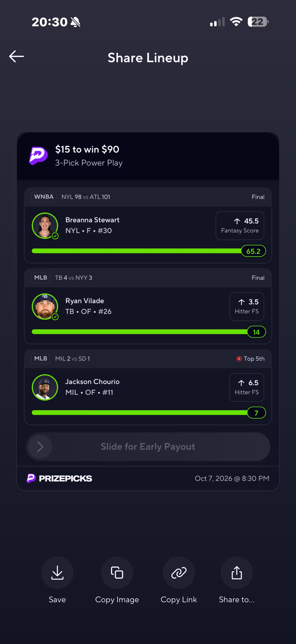Tap Breanna Stewart's green checkmark badge
This screenshot has height=644, width=296.
pyautogui.click(x=55, y=236)
